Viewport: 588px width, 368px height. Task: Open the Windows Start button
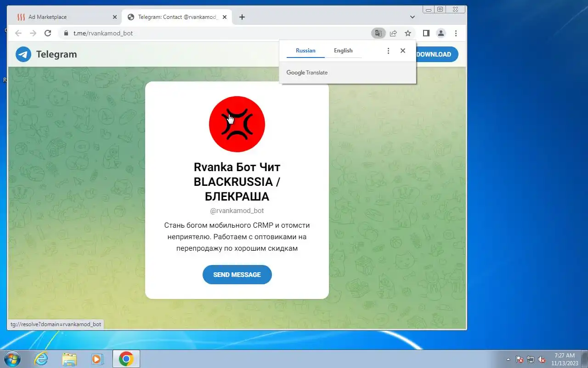(11, 359)
